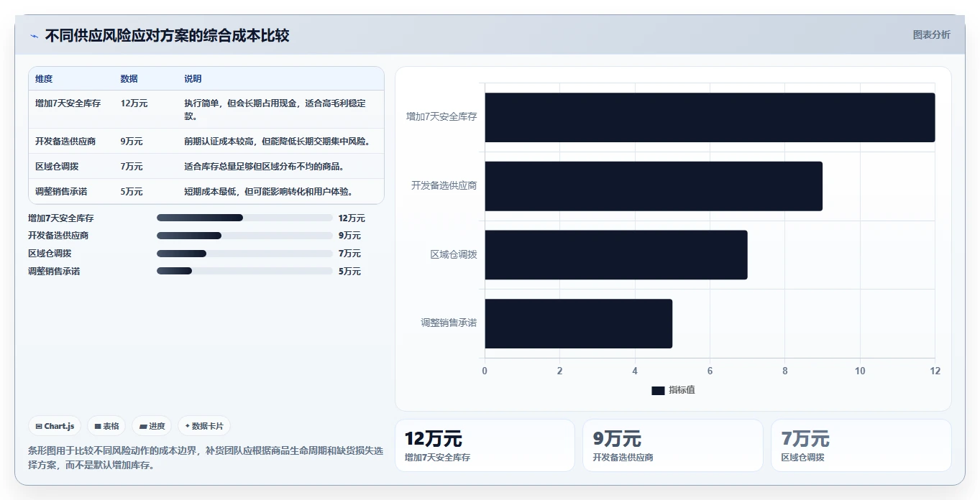
Task: Click table cell 调整销售承诺
Action: [61, 192]
